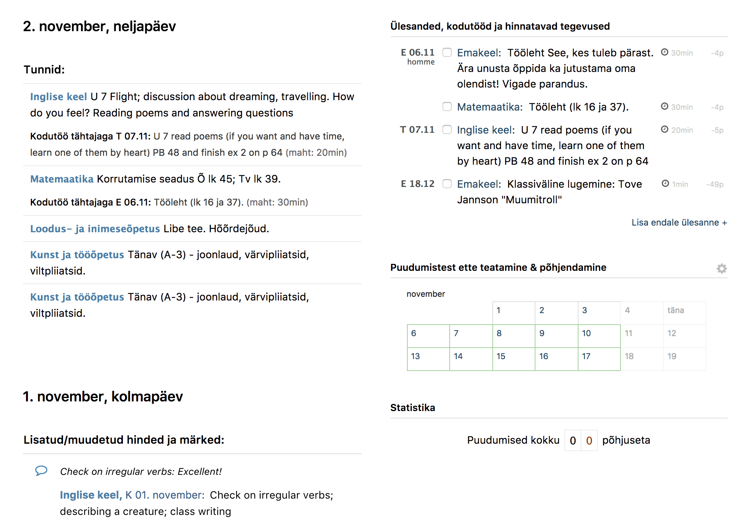The height and width of the screenshot is (532, 756).
Task: Click clock icon beside Emakeel 30min task
Action: 664,52
